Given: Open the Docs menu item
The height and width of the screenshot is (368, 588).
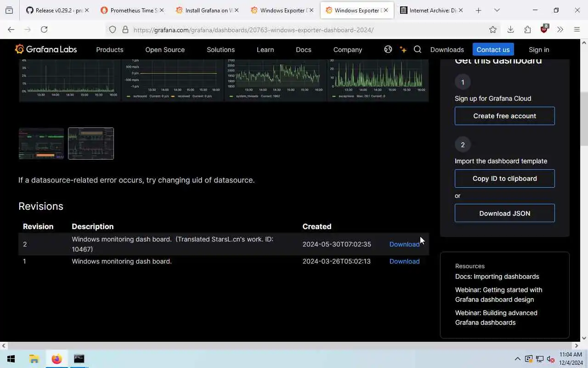Looking at the screenshot, I should pyautogui.click(x=304, y=50).
